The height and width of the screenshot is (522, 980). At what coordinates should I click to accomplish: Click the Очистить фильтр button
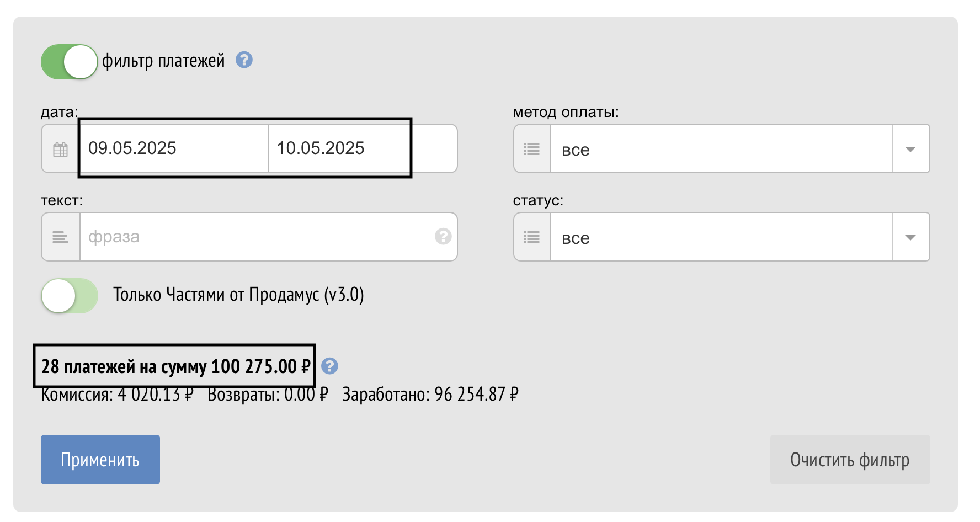(x=850, y=460)
